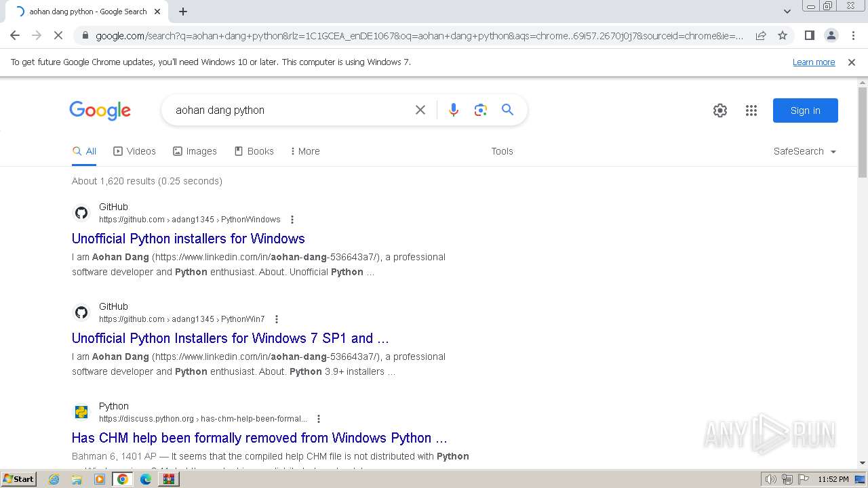Switch to All results tab
868x488 pixels.
tap(84, 151)
